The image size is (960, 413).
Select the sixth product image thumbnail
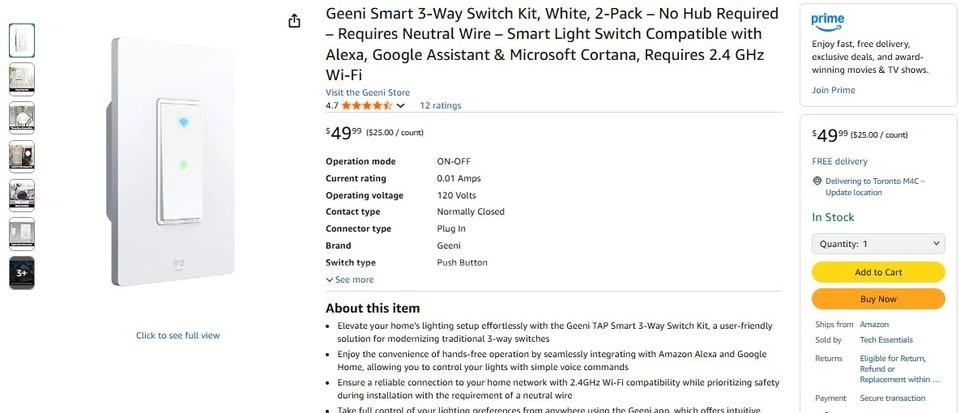pos(22,234)
